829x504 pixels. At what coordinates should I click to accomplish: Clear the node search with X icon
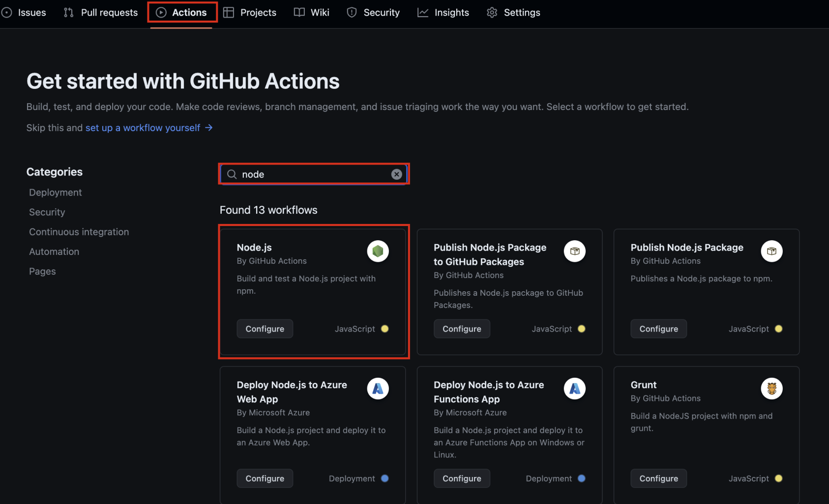396,174
